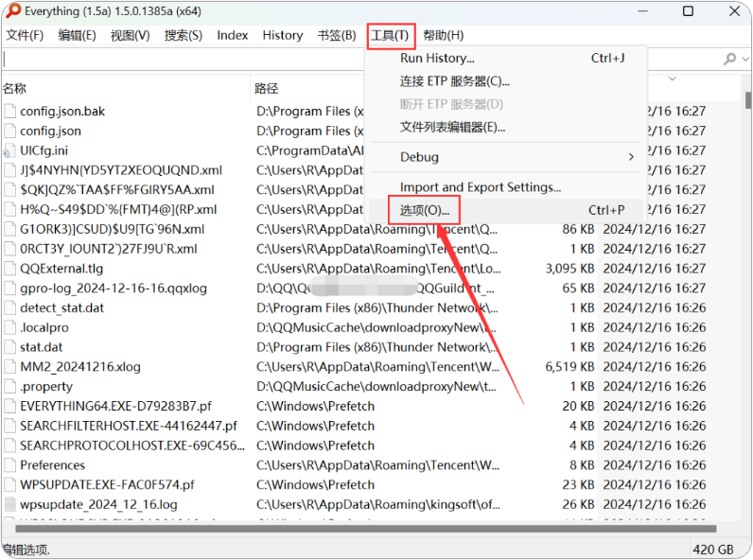Select file SEARCHFILTERHOST.EXE-44162447.pf
Viewport: 753px width, 560px height.
(x=129, y=426)
